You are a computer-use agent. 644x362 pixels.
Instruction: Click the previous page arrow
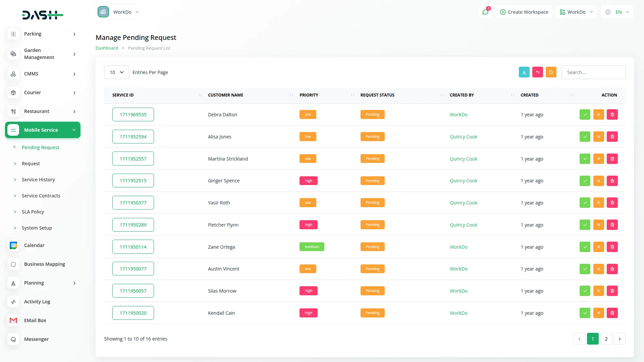[x=579, y=339]
